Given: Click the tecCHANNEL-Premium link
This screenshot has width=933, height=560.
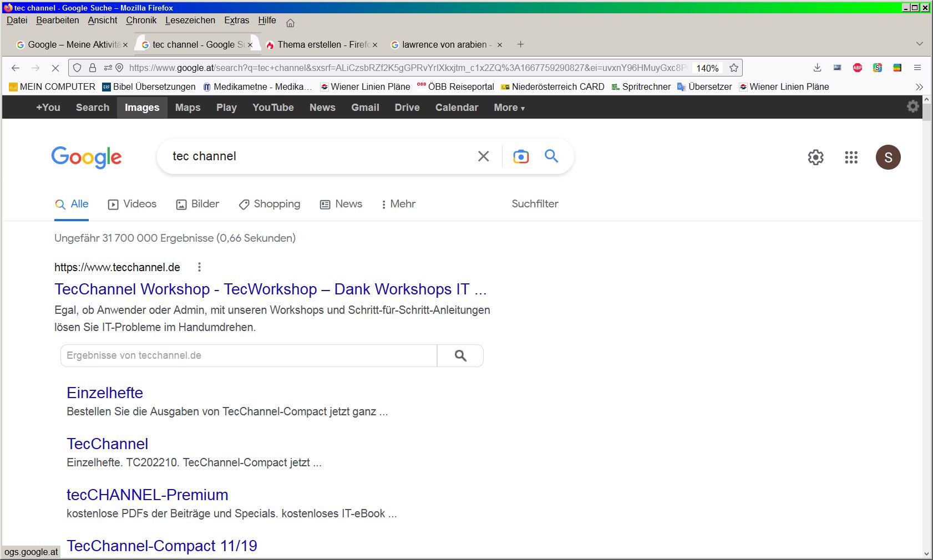Looking at the screenshot, I should [x=147, y=495].
